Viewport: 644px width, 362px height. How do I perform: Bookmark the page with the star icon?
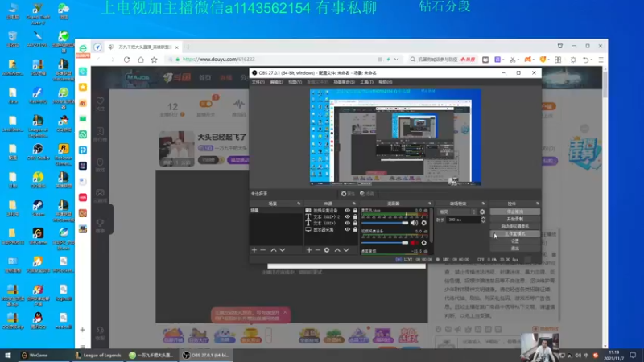click(154, 60)
